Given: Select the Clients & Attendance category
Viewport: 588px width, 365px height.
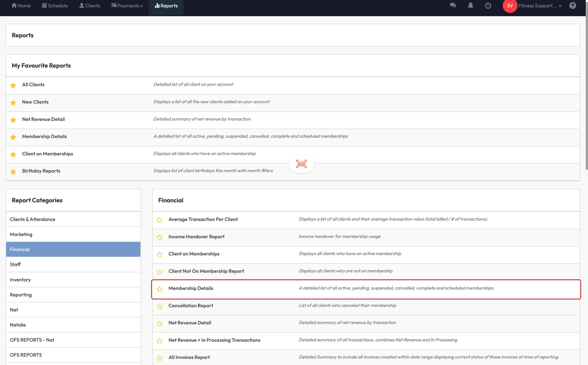Looking at the screenshot, I should (x=32, y=219).
